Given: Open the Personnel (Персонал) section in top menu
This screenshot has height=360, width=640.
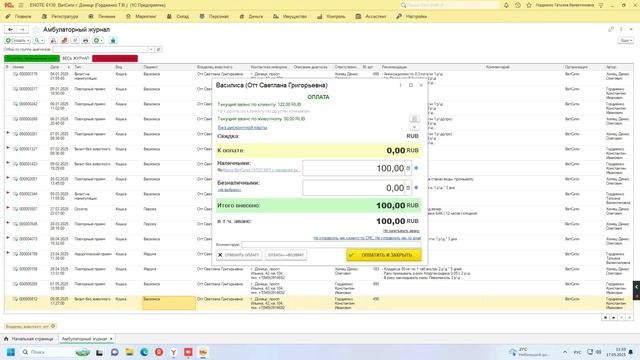Looking at the screenshot, I should (214, 17).
